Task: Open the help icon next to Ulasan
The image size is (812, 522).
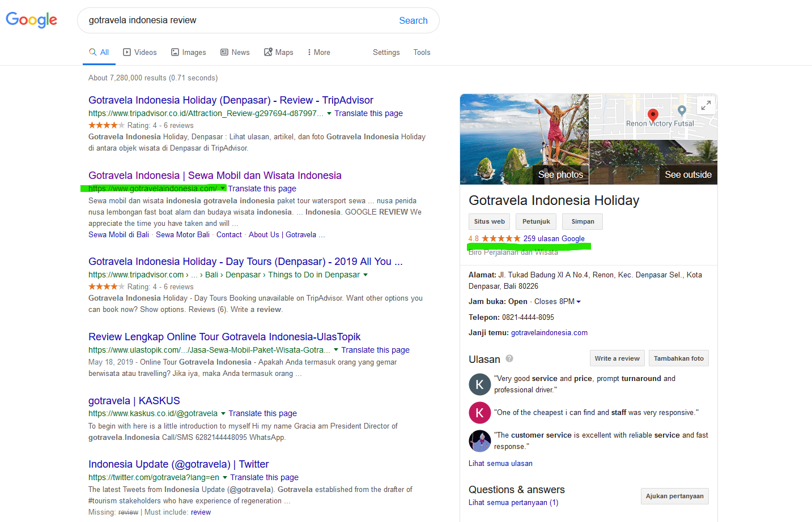Action: pyautogui.click(x=509, y=358)
